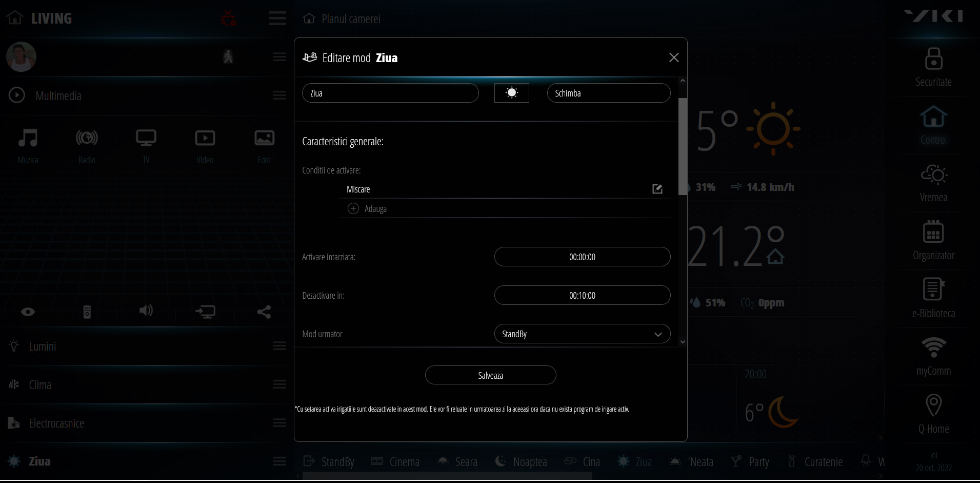Expand the Lumini section menu
Image resolution: width=980 pixels, height=483 pixels.
tap(279, 346)
